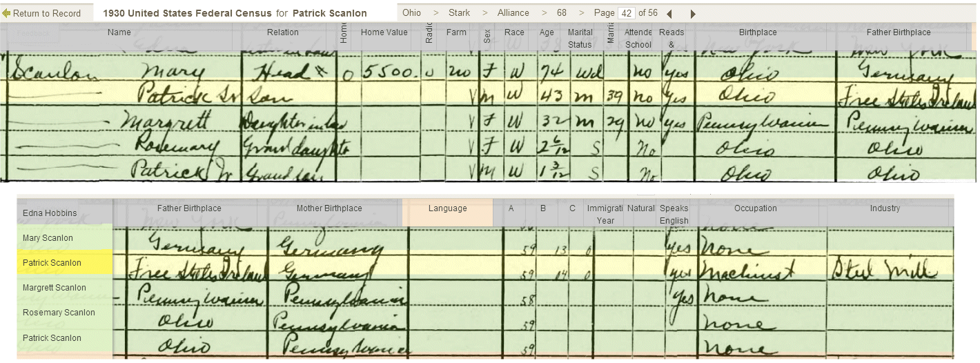This screenshot has width=980, height=363.
Task: Click the highlighted Language column header
Action: [447, 208]
